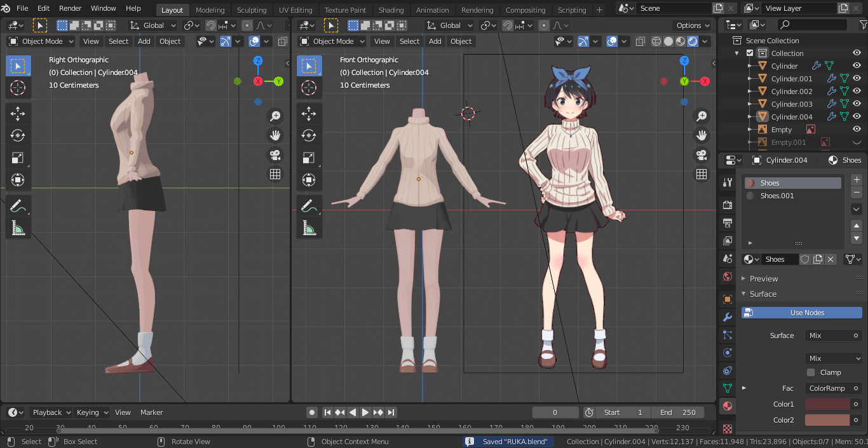Open the Object Mode dropdown in left viewport
Screen dimensions: 868x448
(41, 41)
